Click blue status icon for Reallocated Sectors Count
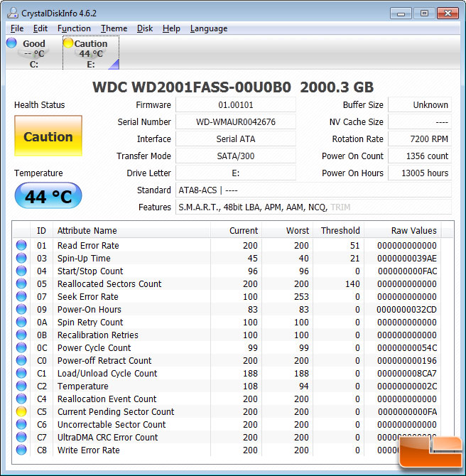Viewport: 466px width, 476px height. [x=21, y=284]
